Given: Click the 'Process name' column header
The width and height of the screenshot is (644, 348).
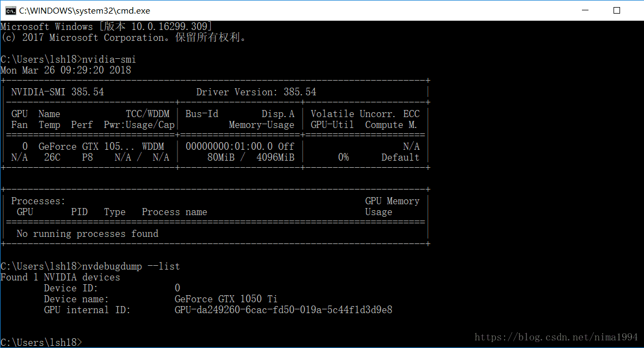Looking at the screenshot, I should [175, 212].
